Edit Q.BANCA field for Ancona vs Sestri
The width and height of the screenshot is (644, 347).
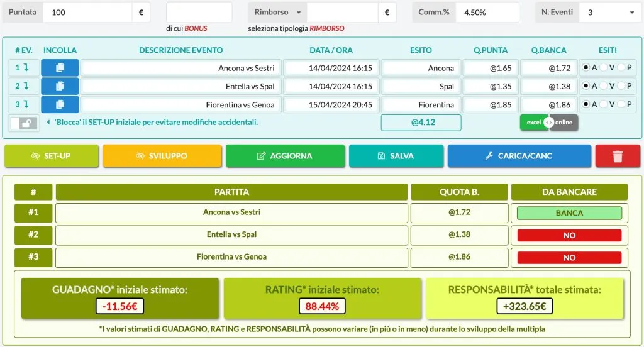[548, 68]
